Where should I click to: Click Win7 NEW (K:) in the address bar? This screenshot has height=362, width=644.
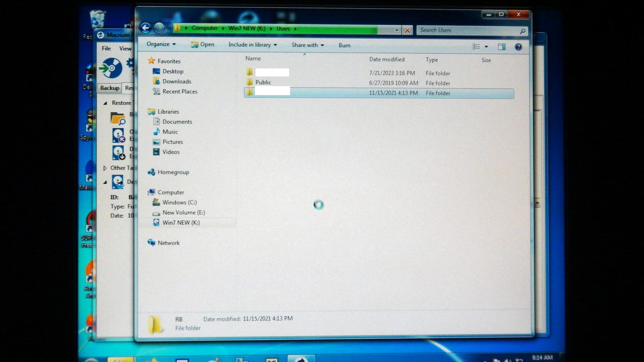(247, 29)
